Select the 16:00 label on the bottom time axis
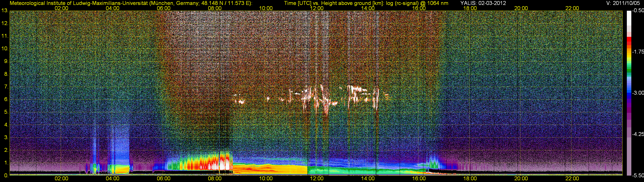 click(x=419, y=179)
